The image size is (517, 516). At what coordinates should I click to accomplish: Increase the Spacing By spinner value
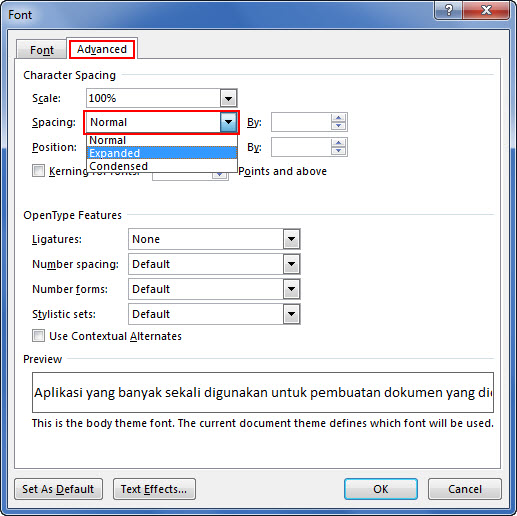(338, 118)
